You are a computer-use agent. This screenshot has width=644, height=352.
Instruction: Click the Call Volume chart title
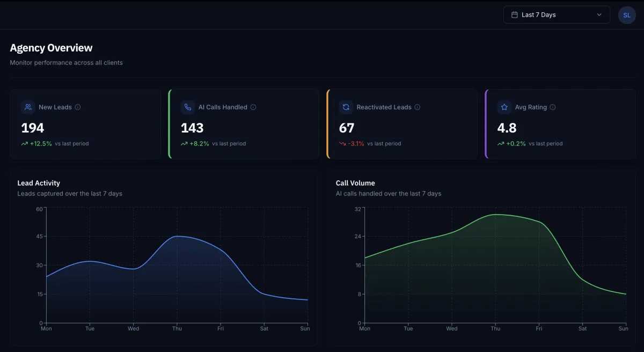click(355, 183)
